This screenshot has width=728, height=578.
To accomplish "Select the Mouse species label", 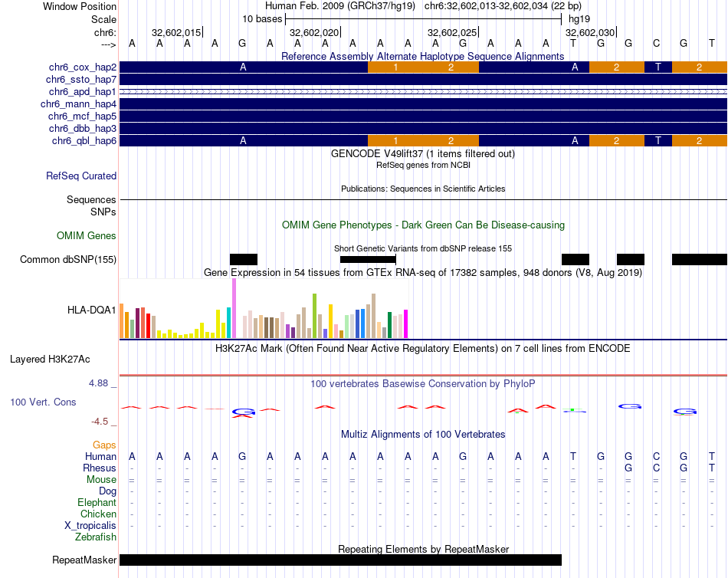I will (x=100, y=480).
